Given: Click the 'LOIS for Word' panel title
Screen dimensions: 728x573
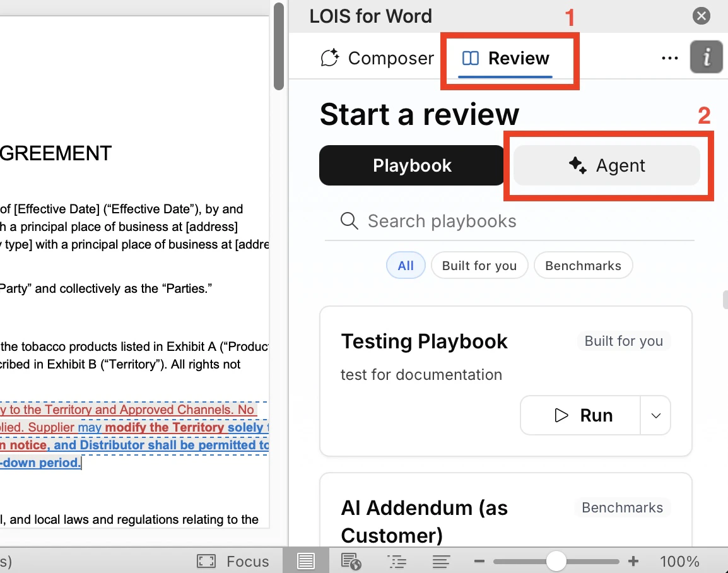Looking at the screenshot, I should [370, 16].
